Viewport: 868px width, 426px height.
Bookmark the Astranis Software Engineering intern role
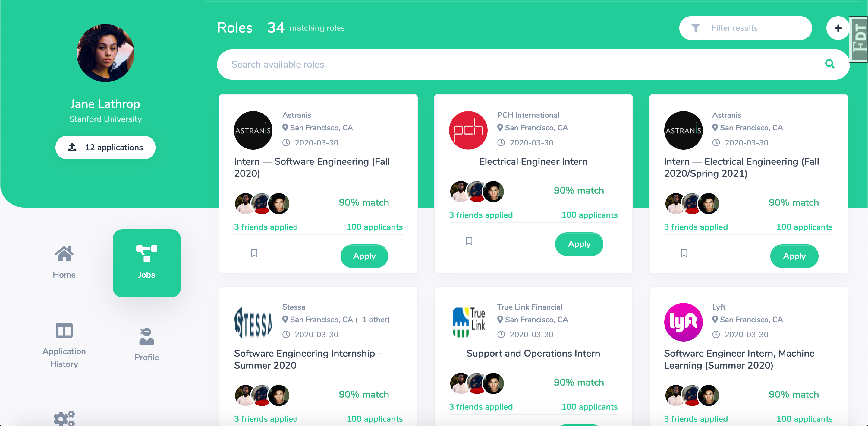click(254, 253)
